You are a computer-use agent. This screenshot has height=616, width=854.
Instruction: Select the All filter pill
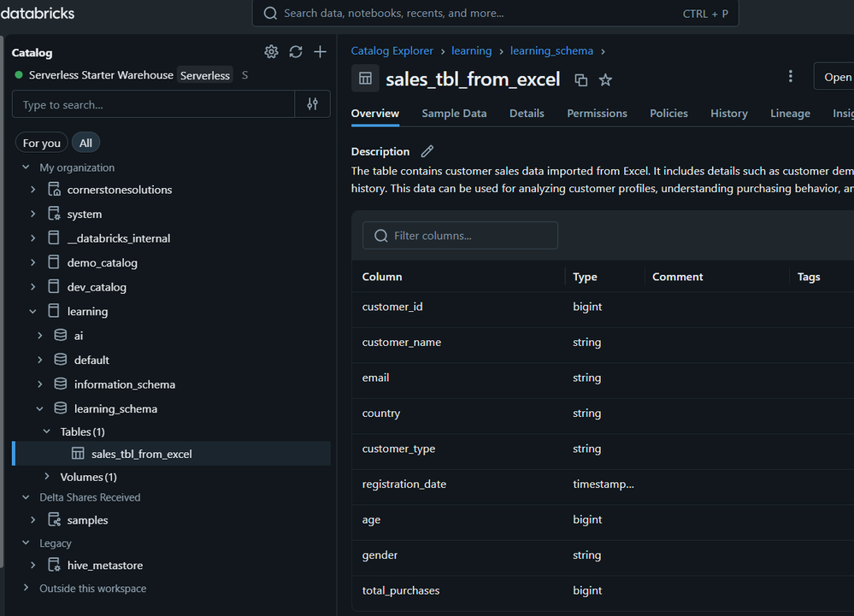point(85,143)
